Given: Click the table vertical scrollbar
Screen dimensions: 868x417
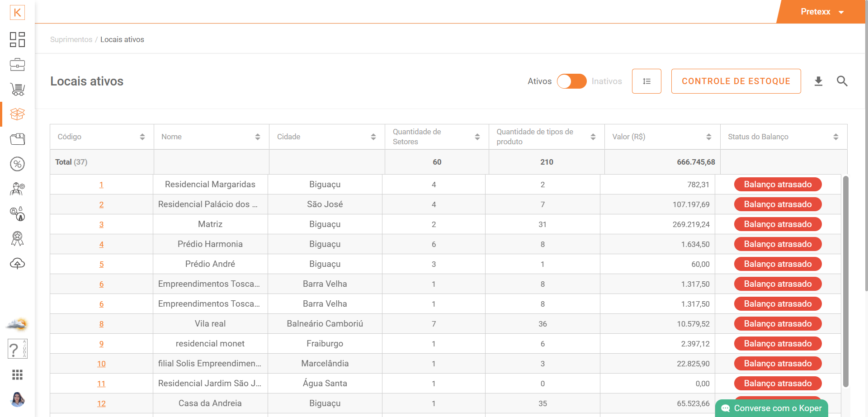Looking at the screenshot, I should pyautogui.click(x=845, y=280).
